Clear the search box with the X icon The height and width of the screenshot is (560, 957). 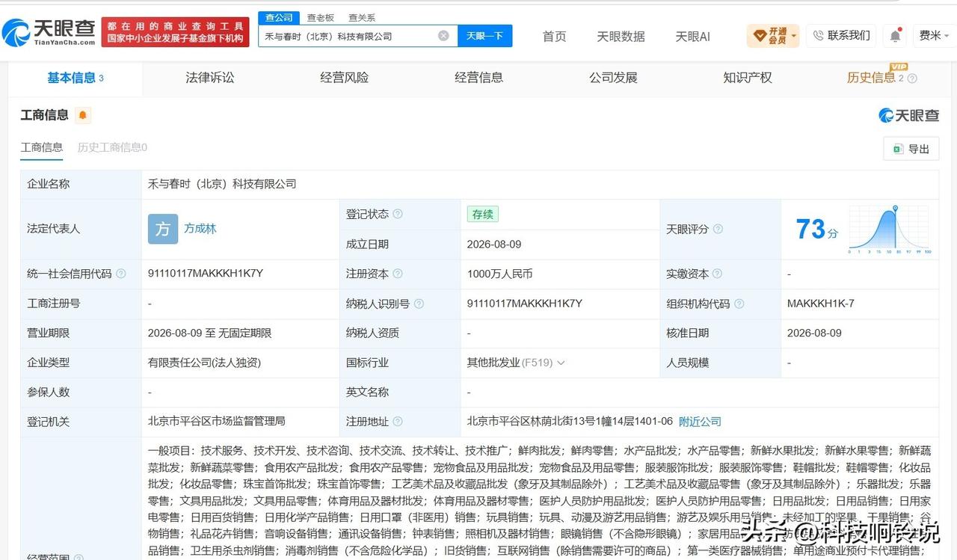443,36
